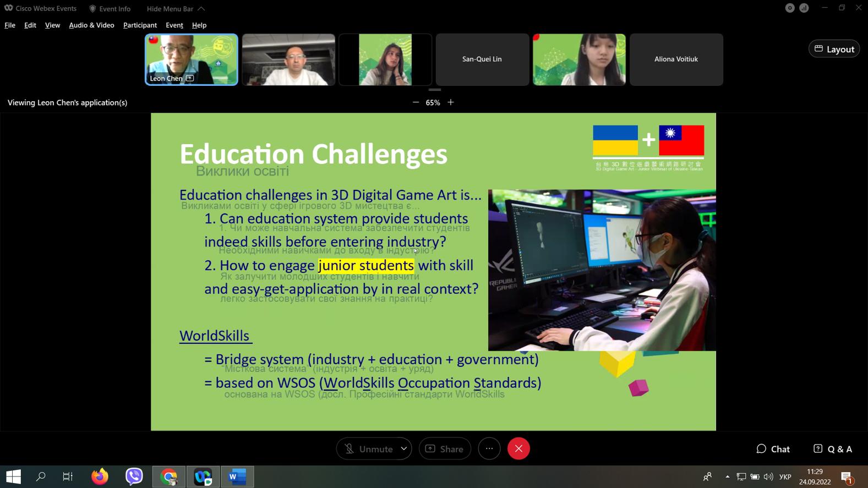Select Leon Chen's video thumbnail
The width and height of the screenshot is (868, 488).
click(192, 59)
